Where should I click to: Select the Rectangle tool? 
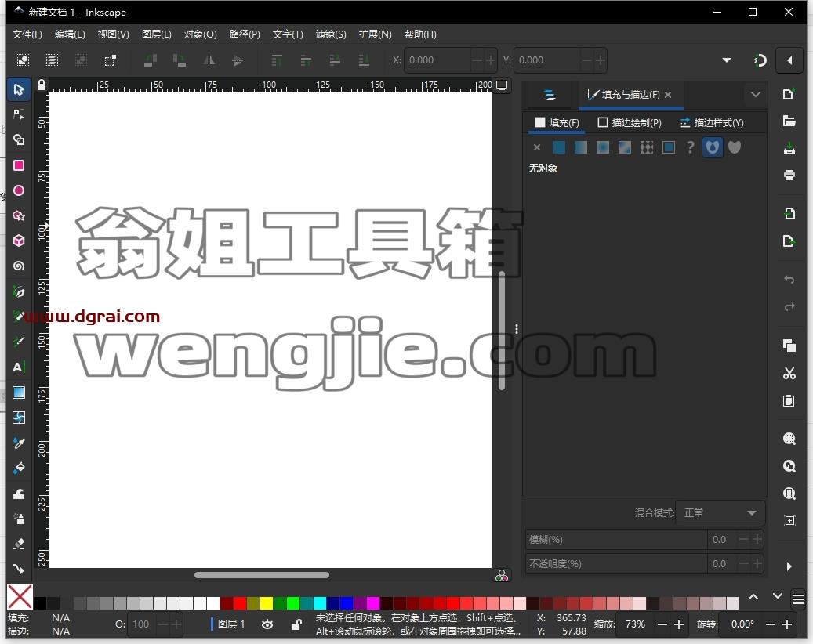tap(19, 165)
